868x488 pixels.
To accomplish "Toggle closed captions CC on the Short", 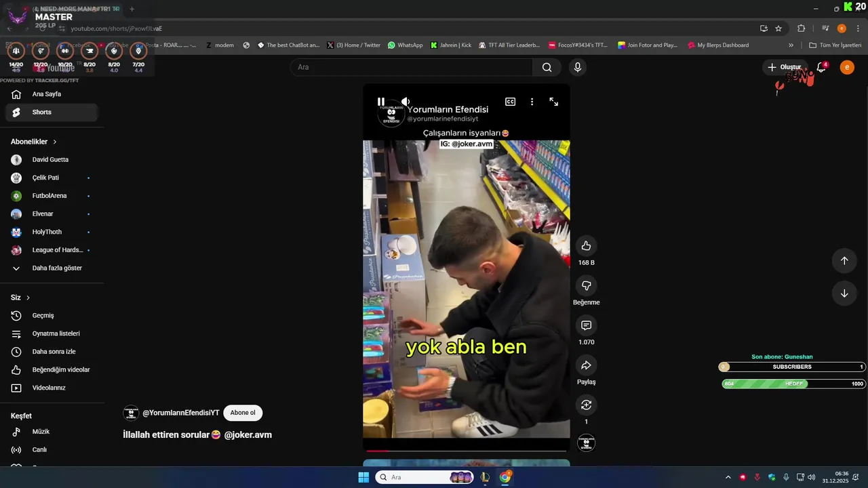I will (x=510, y=102).
